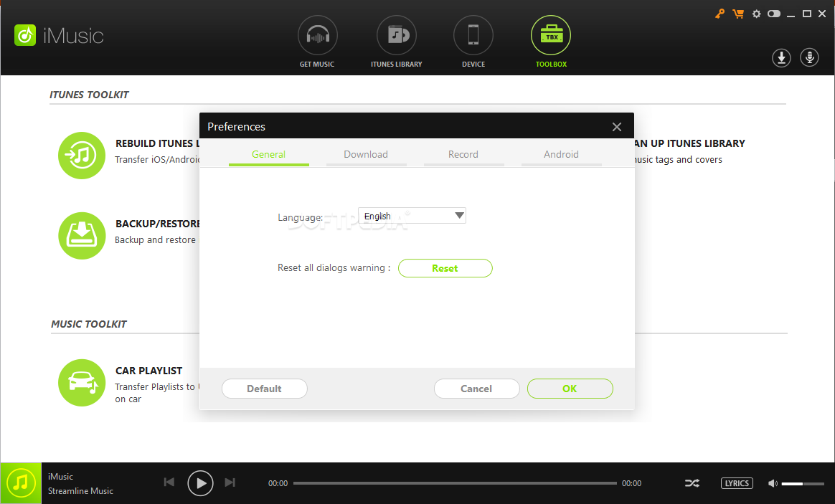Click the GET MUSIC label text

pos(317,65)
